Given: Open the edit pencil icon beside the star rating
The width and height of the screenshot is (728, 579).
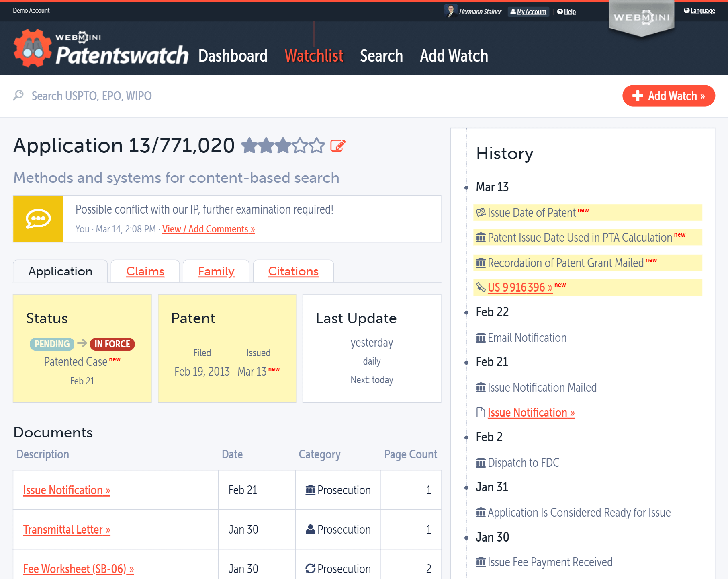Looking at the screenshot, I should click(337, 146).
